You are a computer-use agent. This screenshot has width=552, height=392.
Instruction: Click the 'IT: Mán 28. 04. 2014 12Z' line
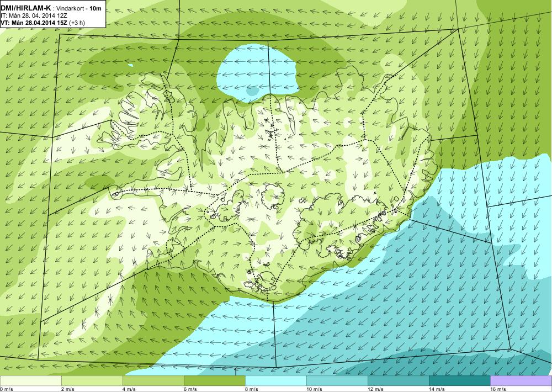pyautogui.click(x=34, y=15)
